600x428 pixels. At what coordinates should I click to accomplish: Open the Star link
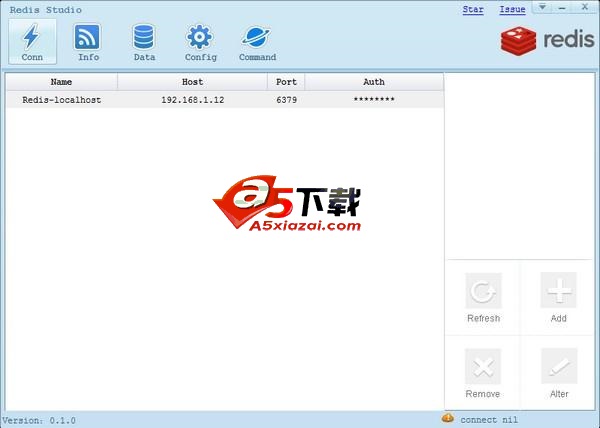[x=473, y=10]
